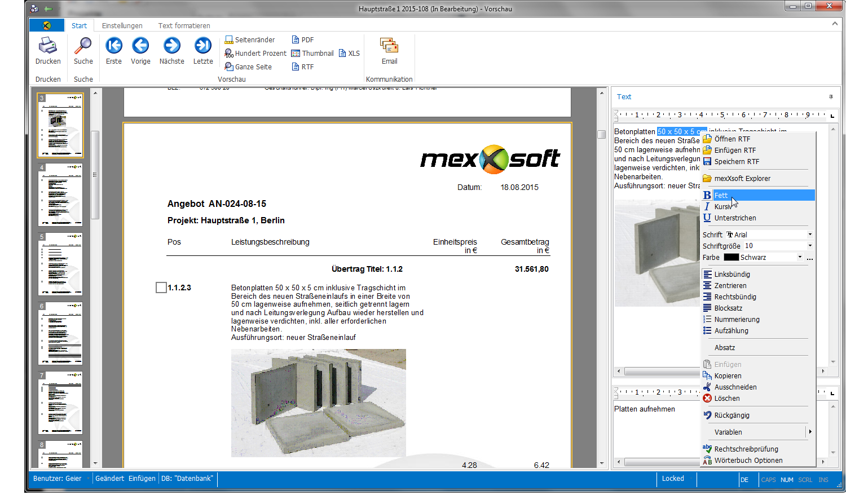
Task: Open the page 7 thumbnail
Action: [x=60, y=403]
